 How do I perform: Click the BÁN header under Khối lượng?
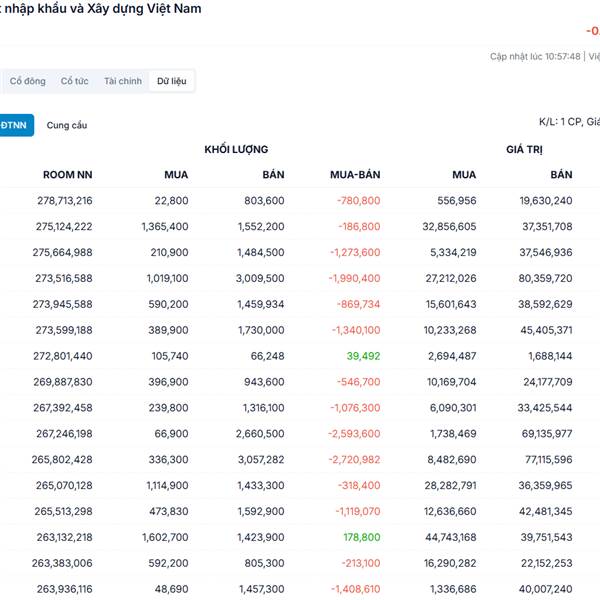273,175
